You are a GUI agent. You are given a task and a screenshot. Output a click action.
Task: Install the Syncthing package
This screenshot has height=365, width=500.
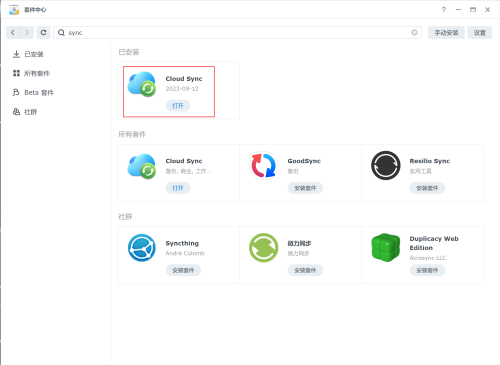click(183, 270)
